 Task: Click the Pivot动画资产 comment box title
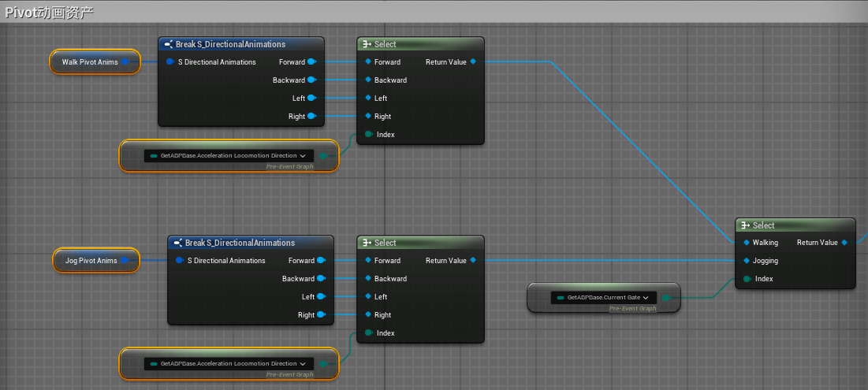click(49, 13)
